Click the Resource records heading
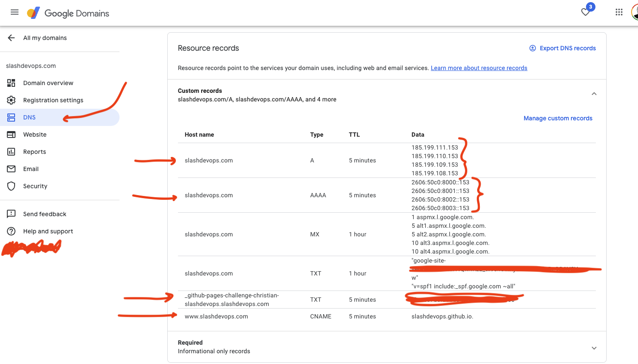Image resolution: width=638 pixels, height=364 pixels. coord(208,48)
